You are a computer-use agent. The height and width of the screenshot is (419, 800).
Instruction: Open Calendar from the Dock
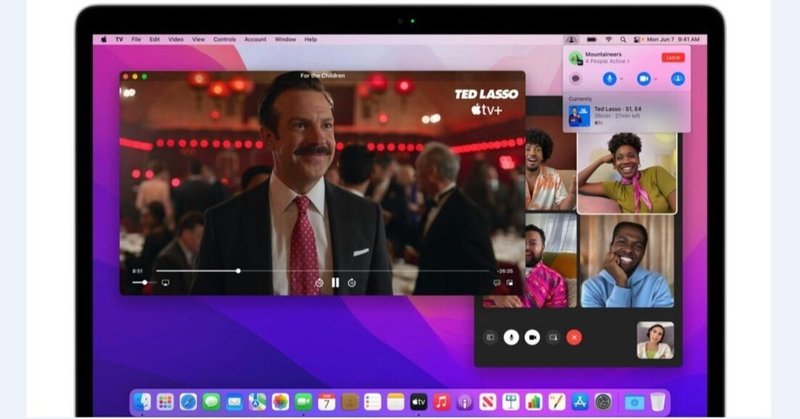[327, 402]
